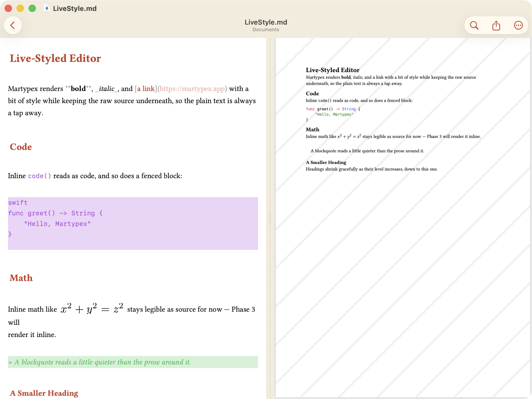The width and height of the screenshot is (532, 399).
Task: Click the swift language line
Action: tap(18, 203)
